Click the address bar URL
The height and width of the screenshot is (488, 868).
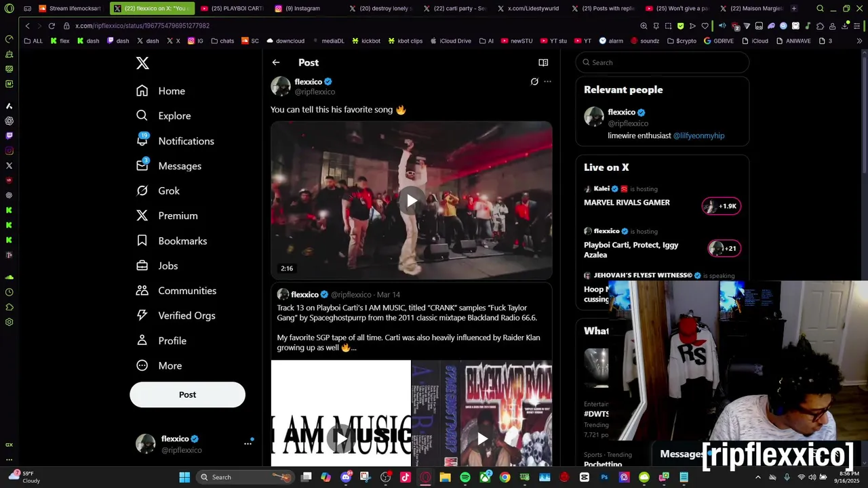[x=142, y=26]
